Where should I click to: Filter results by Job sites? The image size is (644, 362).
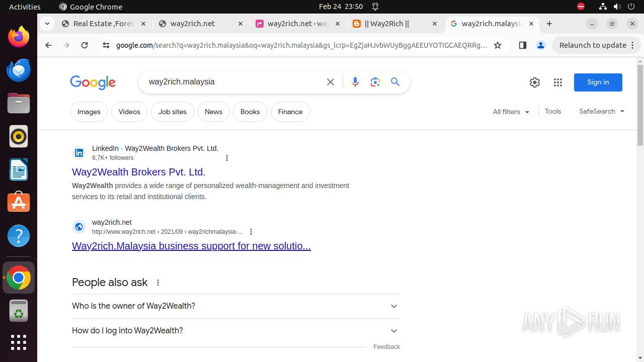click(173, 112)
